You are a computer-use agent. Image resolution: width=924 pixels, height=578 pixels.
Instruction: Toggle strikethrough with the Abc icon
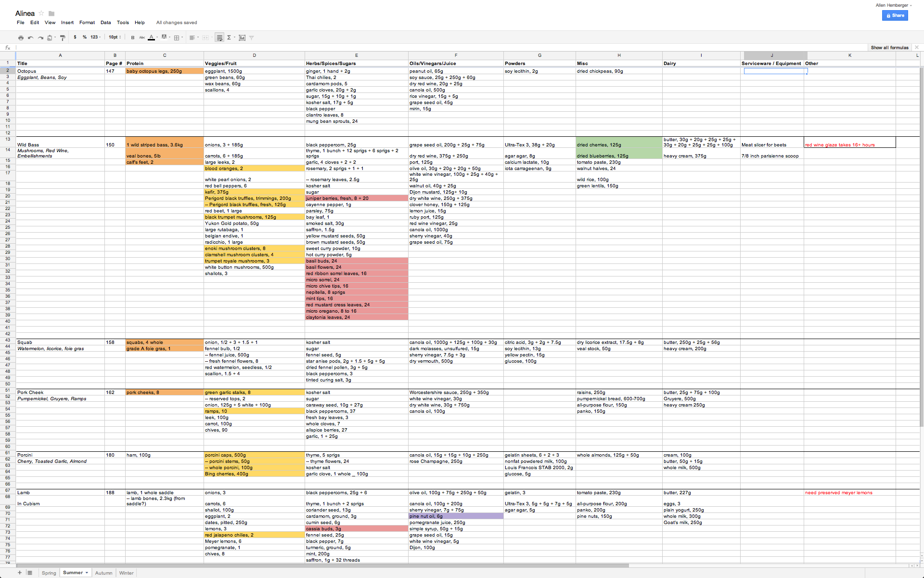(x=142, y=38)
